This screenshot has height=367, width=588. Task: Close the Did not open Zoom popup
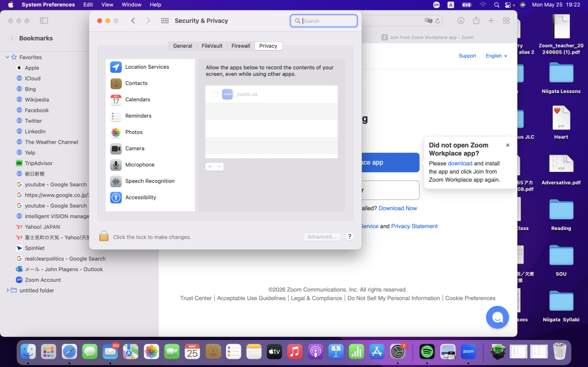coord(507,145)
